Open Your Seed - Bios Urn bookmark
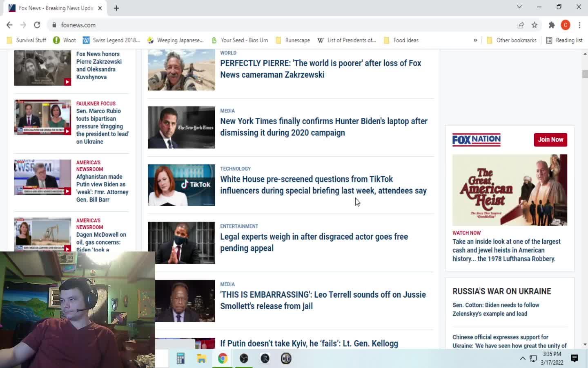Image resolution: width=588 pixels, height=368 pixels. pyautogui.click(x=240, y=40)
